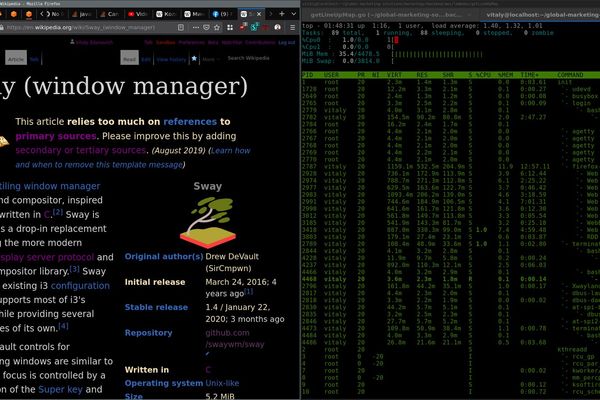Open the configuration link

click(x=80, y=286)
